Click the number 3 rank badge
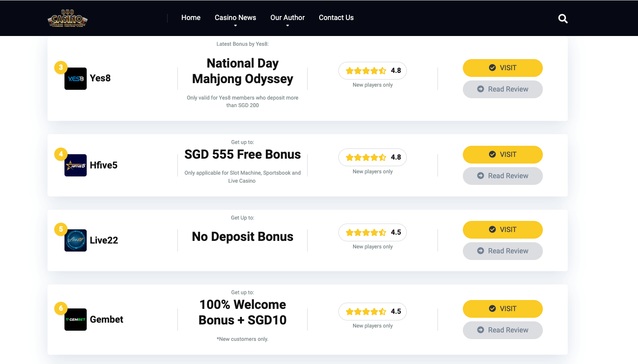638x364 pixels. pos(60,68)
